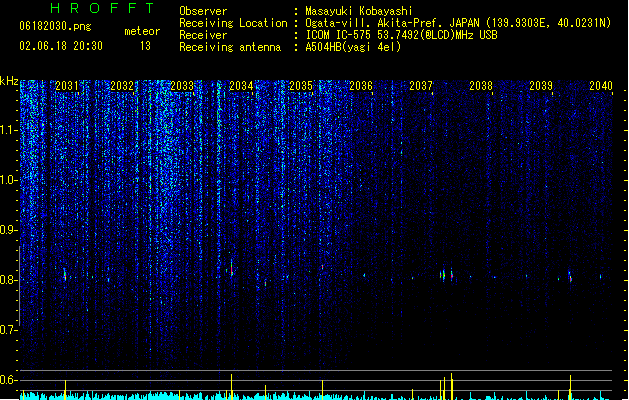This screenshot has width=629, height=400.
Task: Click the kHz axis unit label
Action: click(x=9, y=81)
